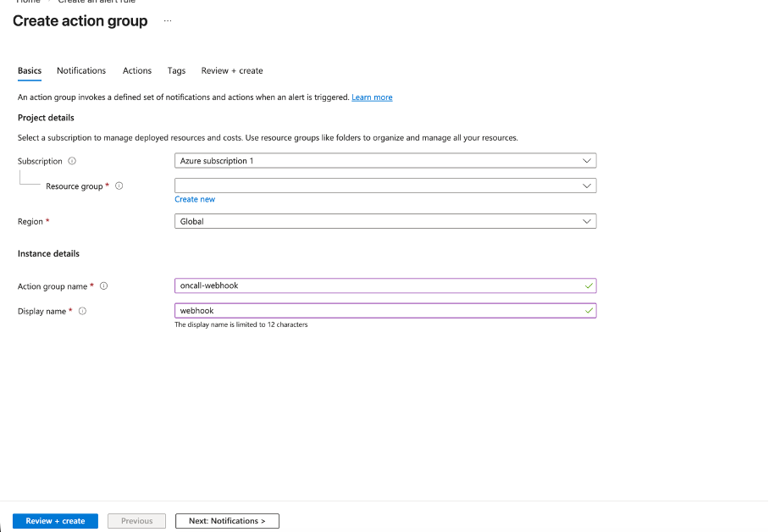Click the Display name info icon

click(x=82, y=311)
